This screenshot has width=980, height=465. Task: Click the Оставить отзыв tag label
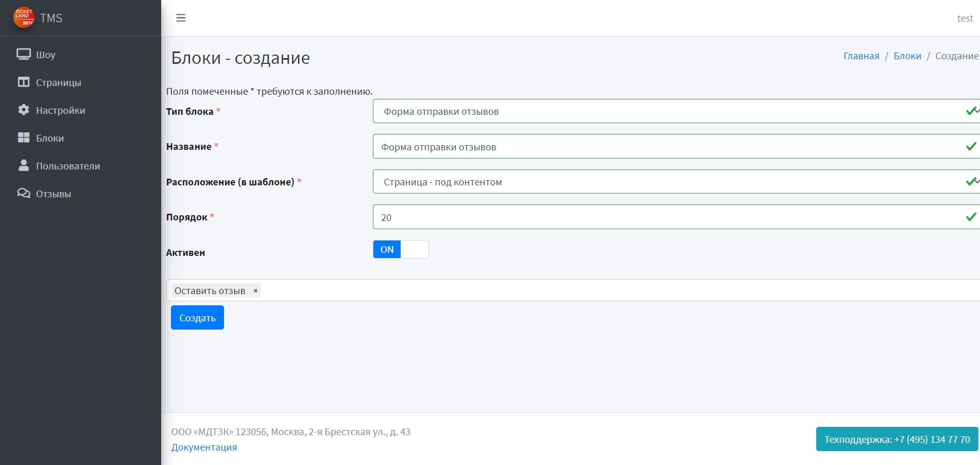click(210, 291)
